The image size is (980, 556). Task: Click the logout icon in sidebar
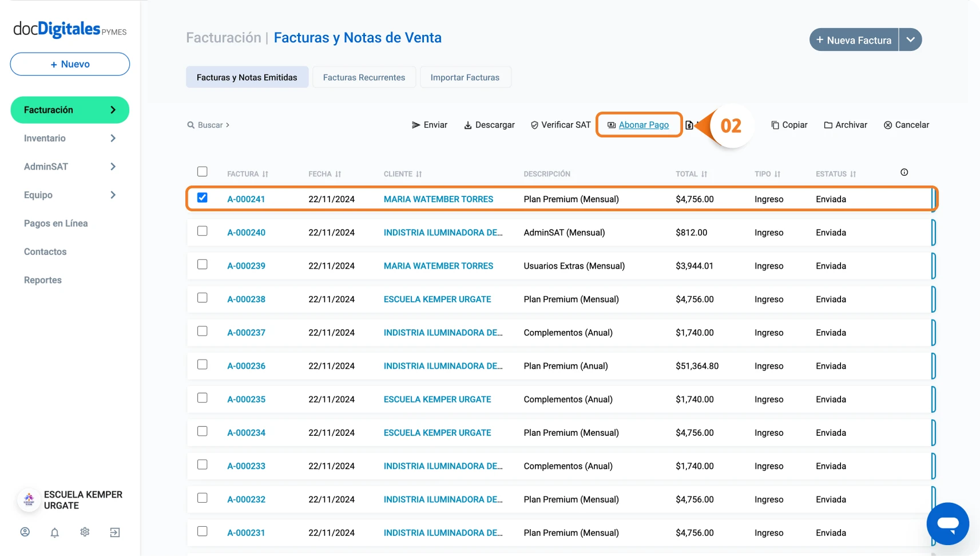point(115,533)
